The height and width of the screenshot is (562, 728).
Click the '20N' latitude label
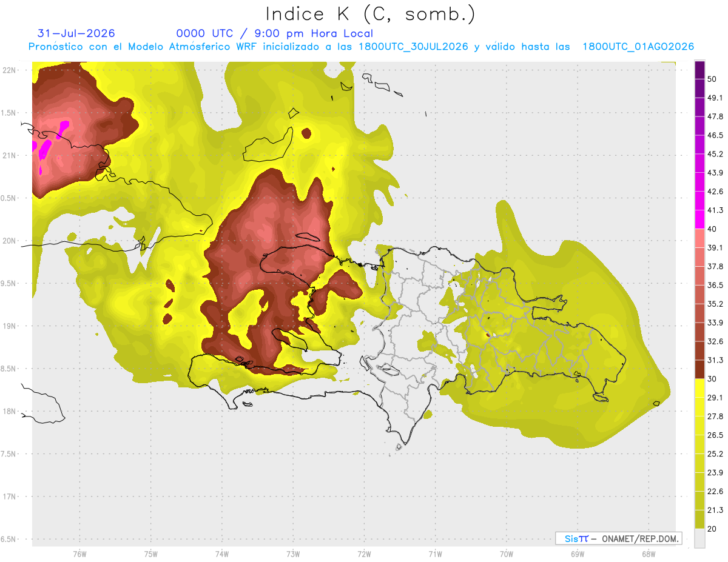(x=9, y=241)
